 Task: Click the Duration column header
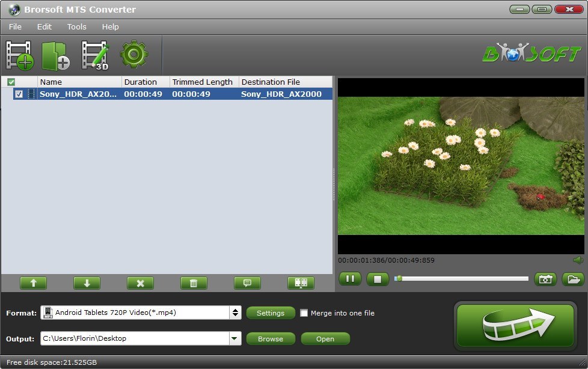point(146,82)
